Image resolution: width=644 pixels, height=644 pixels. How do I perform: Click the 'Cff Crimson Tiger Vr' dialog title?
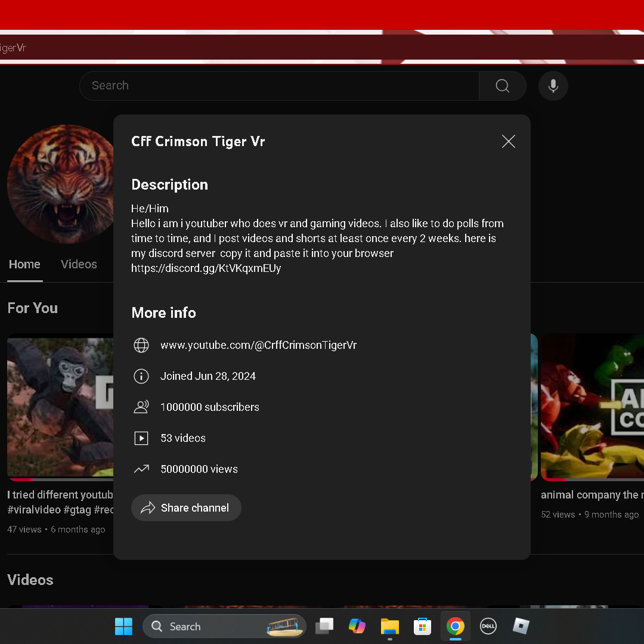(x=198, y=141)
